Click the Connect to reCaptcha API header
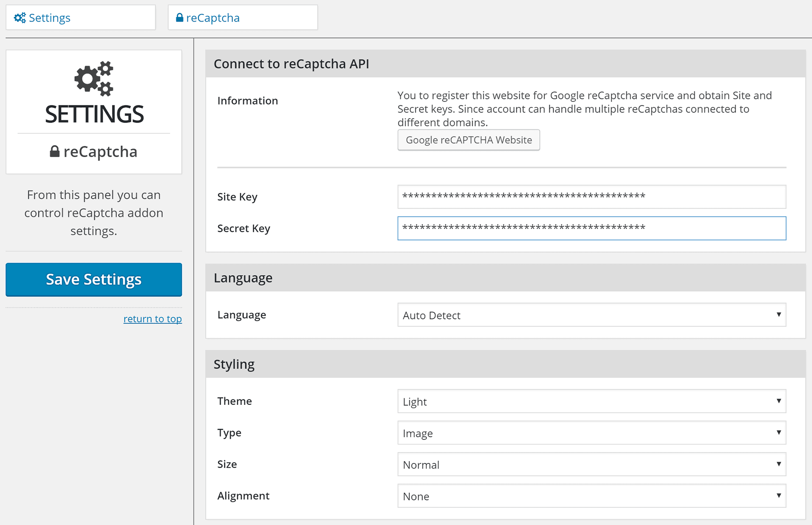812x525 pixels. 505,64
